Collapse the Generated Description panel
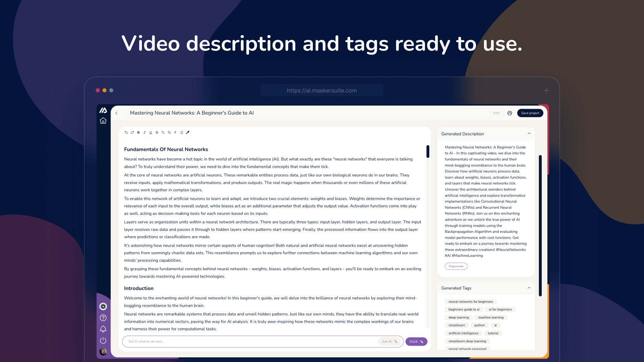This screenshot has width=644, height=362. pos(529,134)
